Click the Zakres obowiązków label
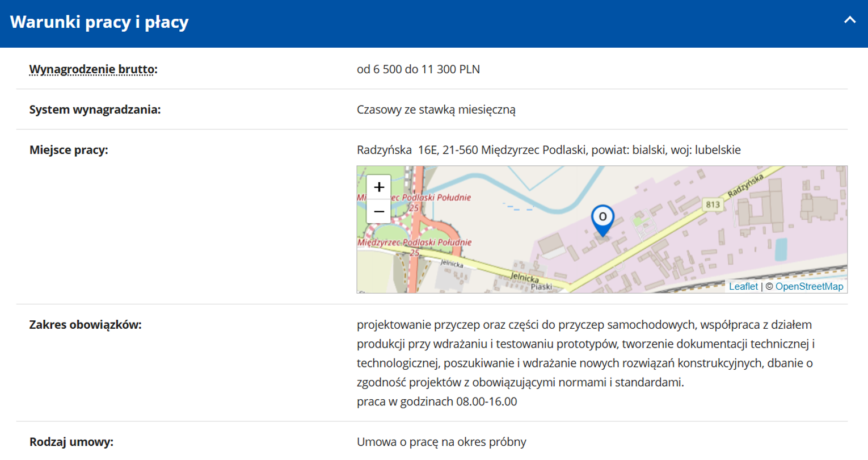Screen dimensions: 868x460 pos(85,325)
